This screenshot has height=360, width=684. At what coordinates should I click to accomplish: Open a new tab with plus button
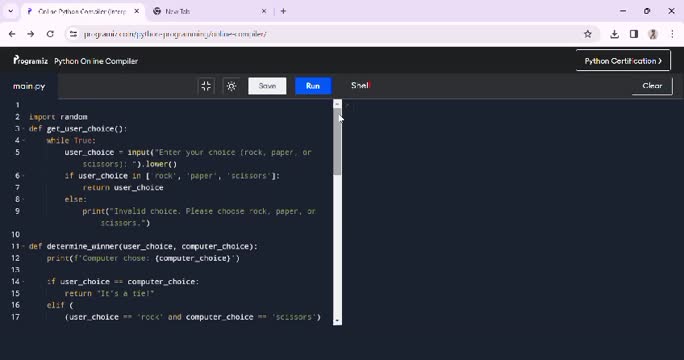click(x=284, y=11)
